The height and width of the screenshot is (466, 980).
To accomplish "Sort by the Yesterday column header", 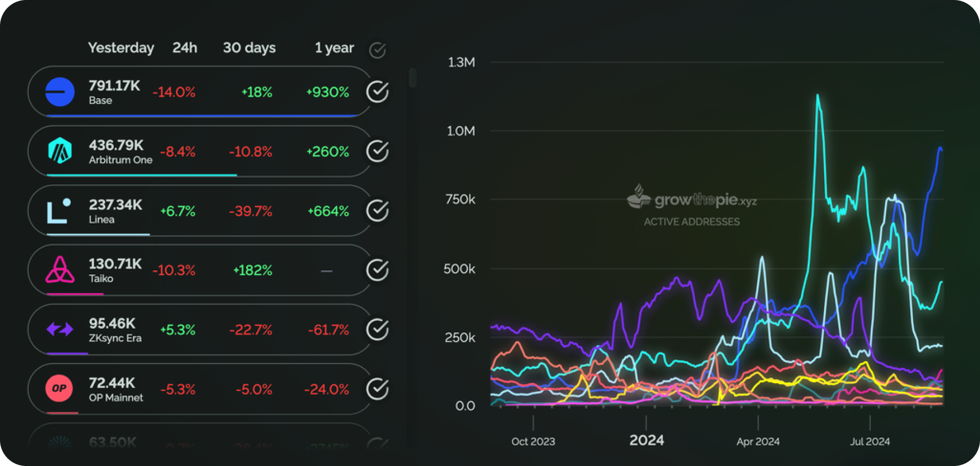I will [x=121, y=48].
